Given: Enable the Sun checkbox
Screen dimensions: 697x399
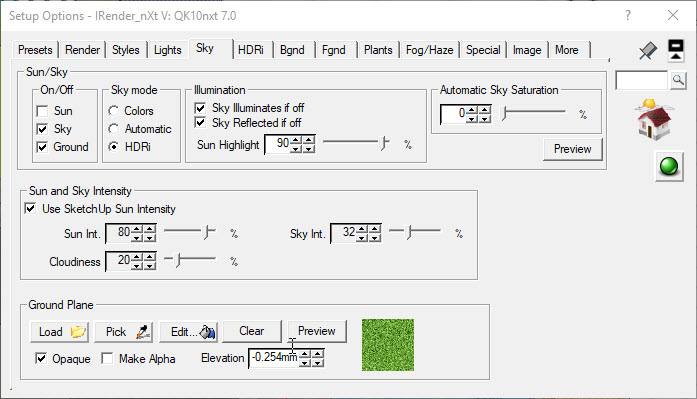Looking at the screenshot, I should click(42, 111).
